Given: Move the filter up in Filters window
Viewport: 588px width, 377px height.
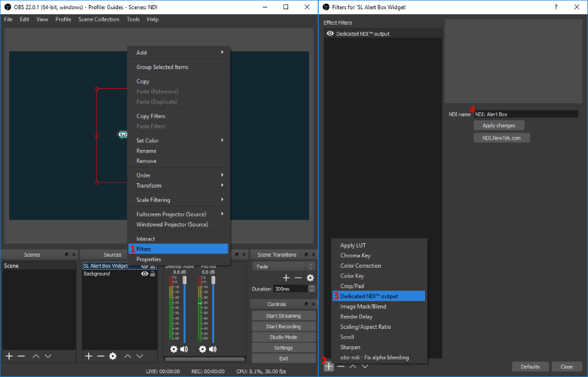Looking at the screenshot, I should (x=353, y=366).
